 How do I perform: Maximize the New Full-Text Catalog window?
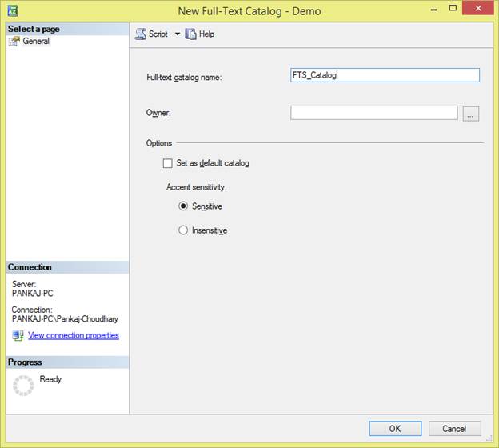tap(453, 8)
